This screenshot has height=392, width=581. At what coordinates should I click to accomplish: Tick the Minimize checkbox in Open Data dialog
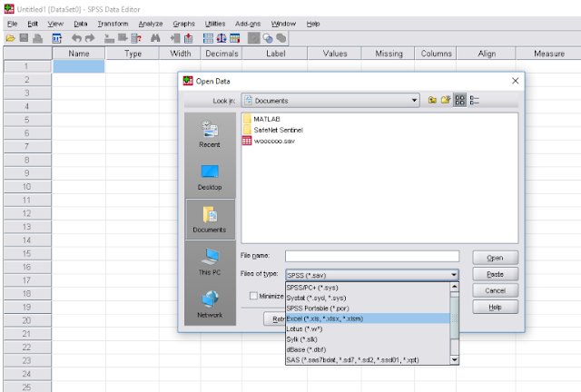pyautogui.click(x=253, y=296)
